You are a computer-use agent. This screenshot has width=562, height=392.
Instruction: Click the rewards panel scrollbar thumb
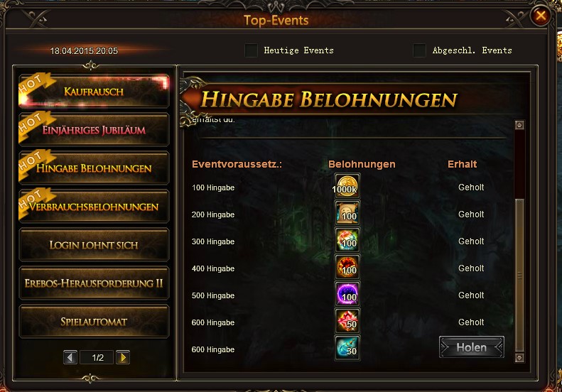519,275
